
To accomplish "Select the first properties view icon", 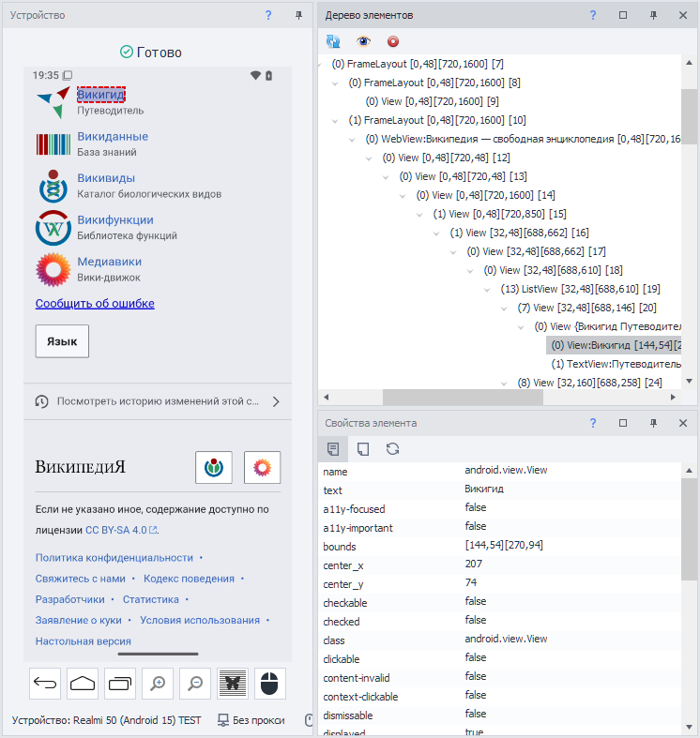I will [333, 449].
